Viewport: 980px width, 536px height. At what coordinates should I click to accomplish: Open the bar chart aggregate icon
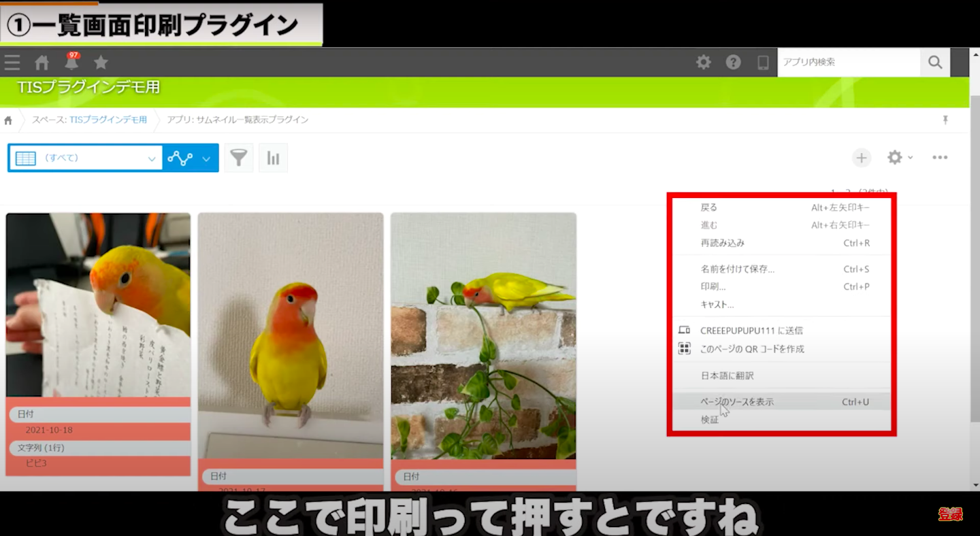[273, 158]
